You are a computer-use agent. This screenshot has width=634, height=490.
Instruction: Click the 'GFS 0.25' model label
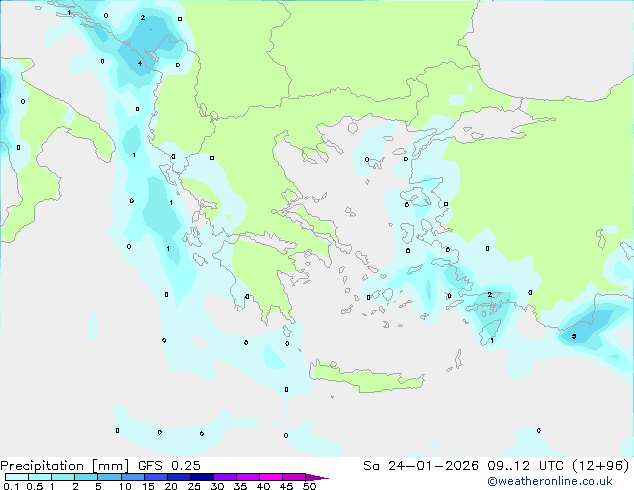(x=169, y=466)
